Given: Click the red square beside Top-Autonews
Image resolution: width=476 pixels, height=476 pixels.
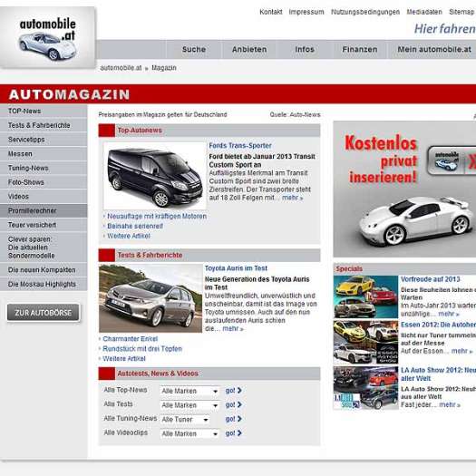Looking at the screenshot, I should coord(107,131).
